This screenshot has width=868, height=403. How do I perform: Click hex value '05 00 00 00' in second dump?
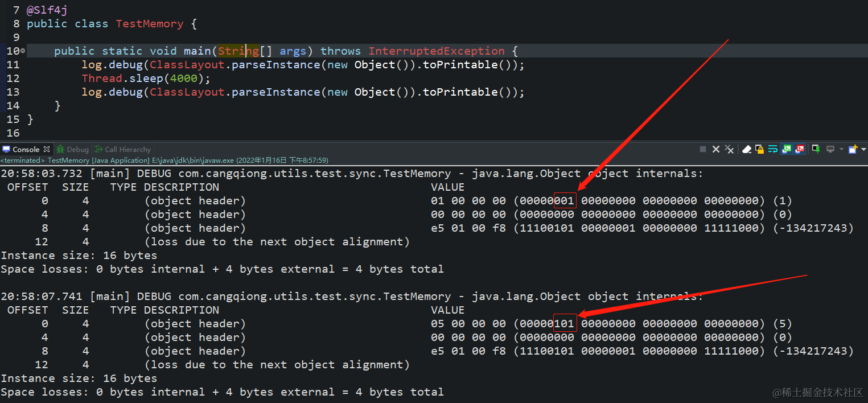pyautogui.click(x=468, y=324)
